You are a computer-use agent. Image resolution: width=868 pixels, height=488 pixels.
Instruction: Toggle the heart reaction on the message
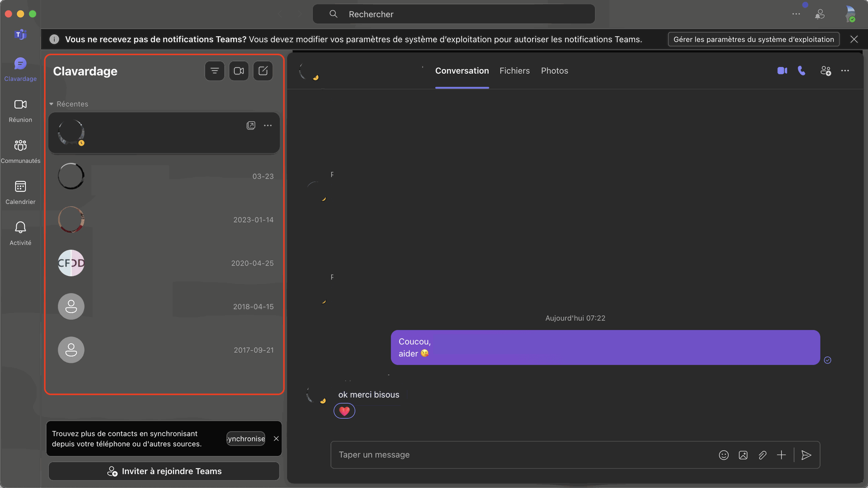pyautogui.click(x=344, y=411)
